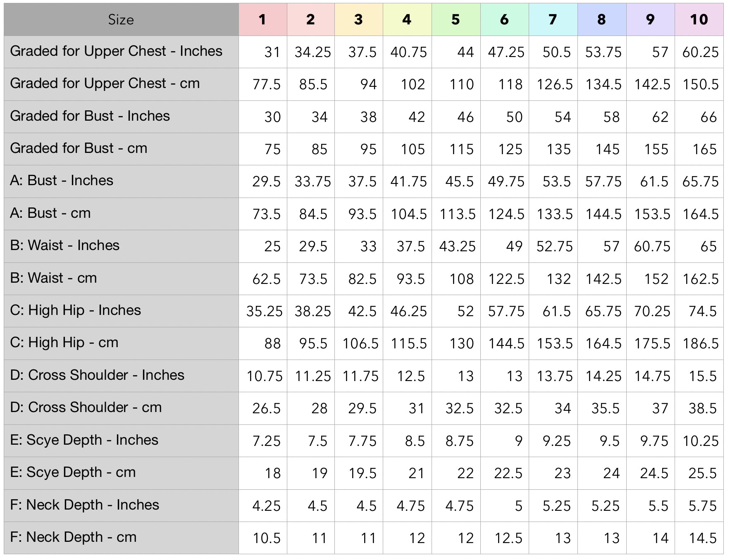730x560 pixels.
Task: Click the cell showing 43.25
Action: coord(457,247)
